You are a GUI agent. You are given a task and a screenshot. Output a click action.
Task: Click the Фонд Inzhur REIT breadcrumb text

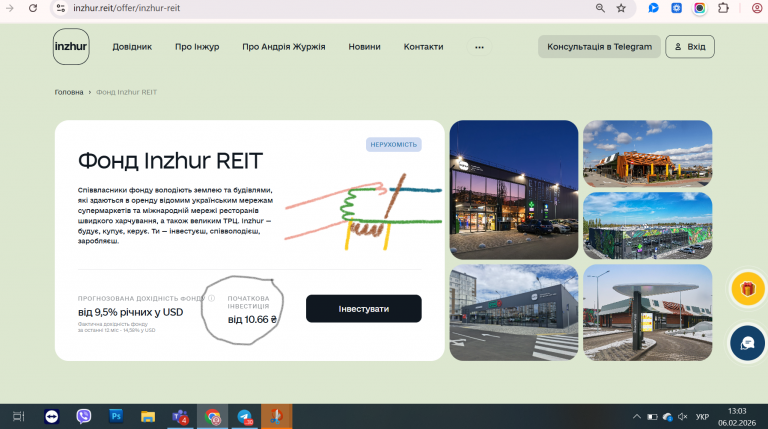126,92
